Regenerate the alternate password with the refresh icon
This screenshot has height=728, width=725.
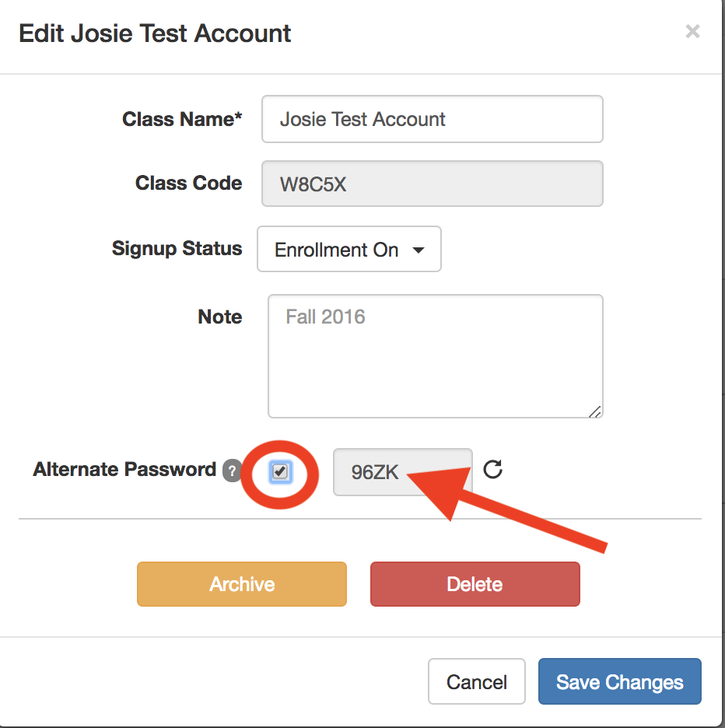492,469
